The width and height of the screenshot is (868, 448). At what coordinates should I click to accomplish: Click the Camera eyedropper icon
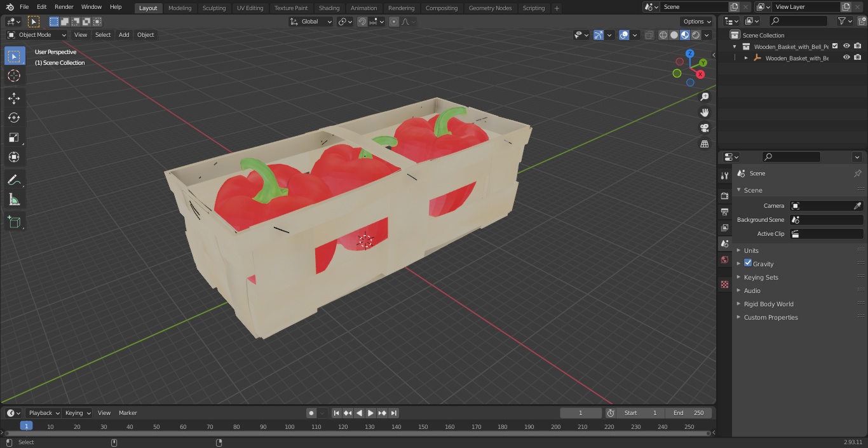point(857,206)
